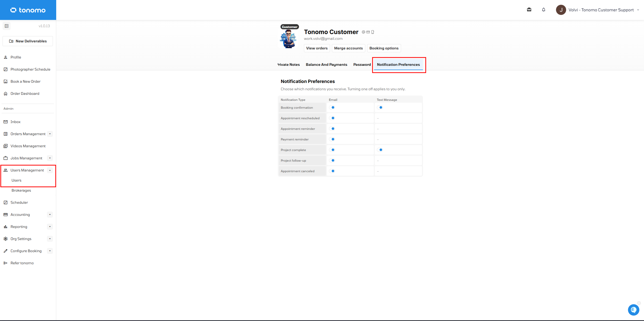Image resolution: width=644 pixels, height=321 pixels.
Task: Click the View orders button
Action: coord(317,48)
